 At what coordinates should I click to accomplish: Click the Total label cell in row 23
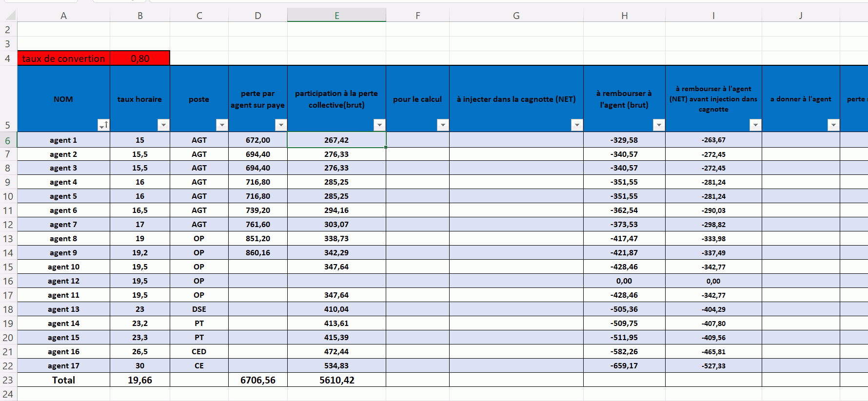[63, 380]
